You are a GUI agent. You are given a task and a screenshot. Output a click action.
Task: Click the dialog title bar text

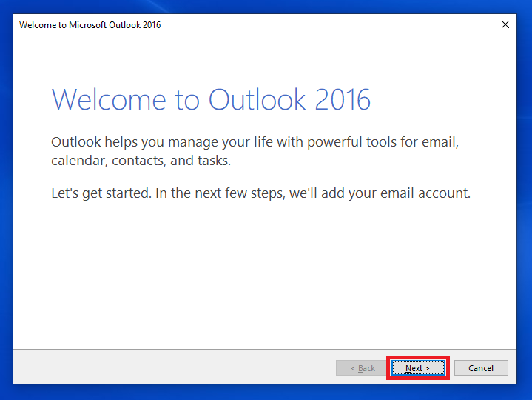(90, 25)
